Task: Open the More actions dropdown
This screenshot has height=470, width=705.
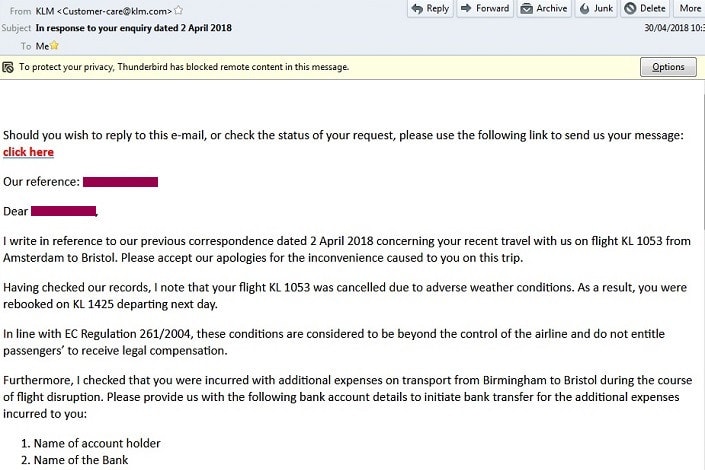Action: [690, 9]
